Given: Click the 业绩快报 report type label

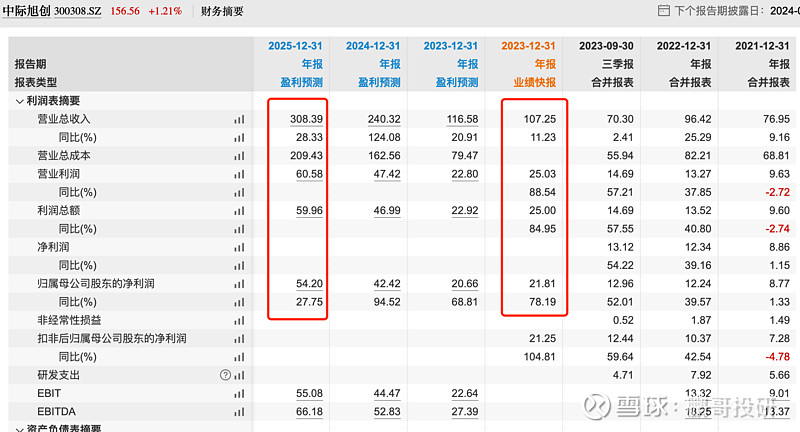Looking at the screenshot, I should (535, 83).
